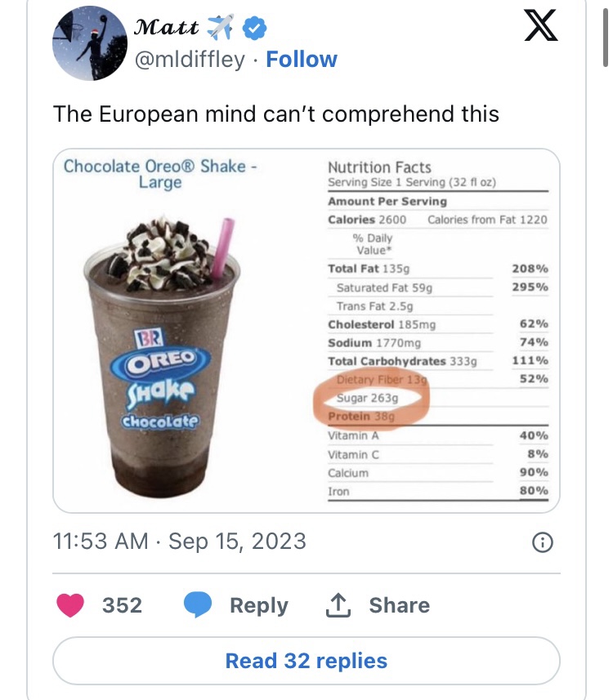Like the tweet with the heart icon
Image resolution: width=613 pixels, height=700 pixels.
pyautogui.click(x=72, y=605)
